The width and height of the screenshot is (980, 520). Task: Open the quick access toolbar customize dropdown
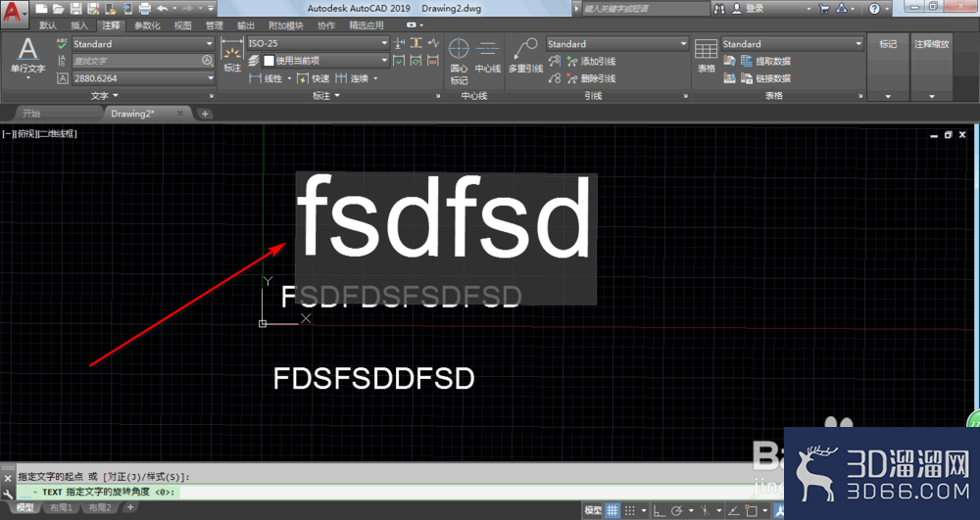211,9
